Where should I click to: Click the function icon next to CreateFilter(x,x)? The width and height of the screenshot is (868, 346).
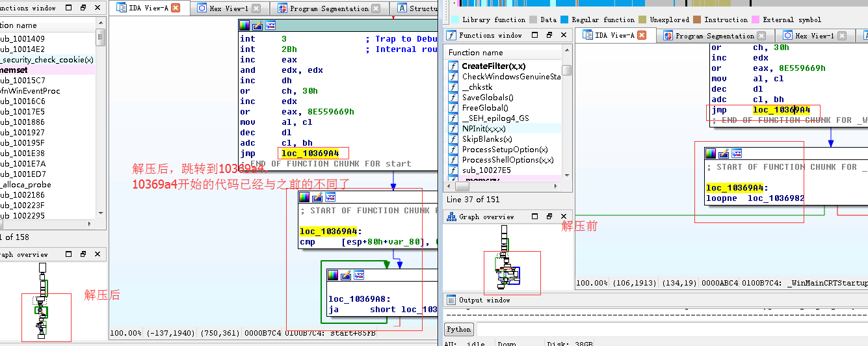(453, 66)
